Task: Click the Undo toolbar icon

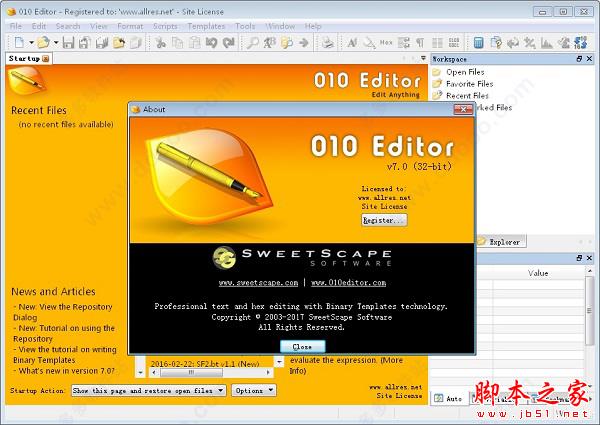Action: 211,42
